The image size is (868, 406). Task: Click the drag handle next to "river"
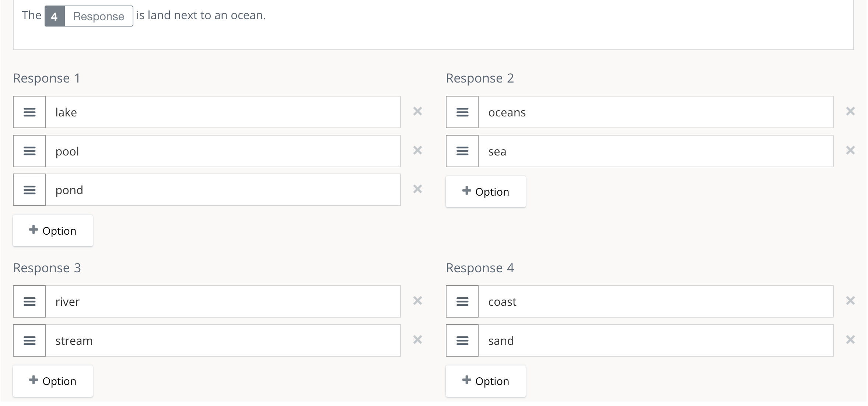click(29, 301)
